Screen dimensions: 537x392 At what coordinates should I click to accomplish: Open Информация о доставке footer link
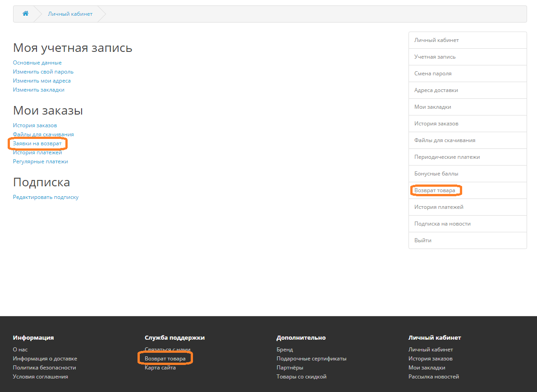[45, 359]
